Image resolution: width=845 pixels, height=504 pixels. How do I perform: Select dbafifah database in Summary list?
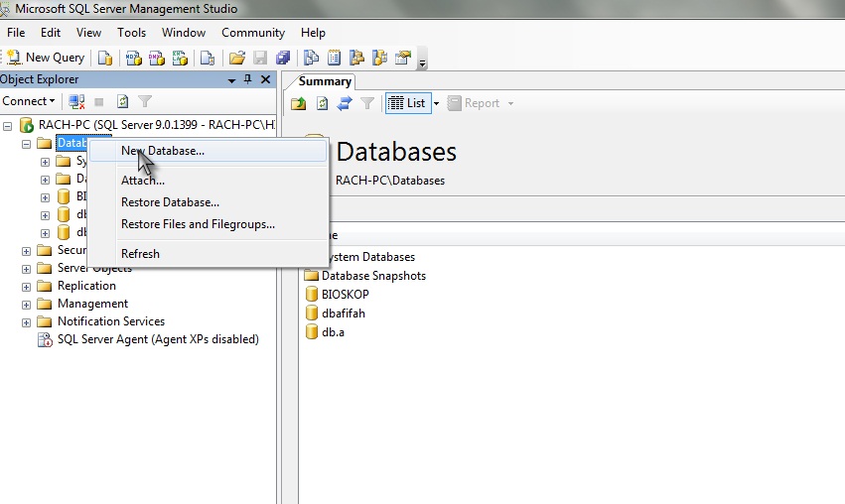[344, 314]
